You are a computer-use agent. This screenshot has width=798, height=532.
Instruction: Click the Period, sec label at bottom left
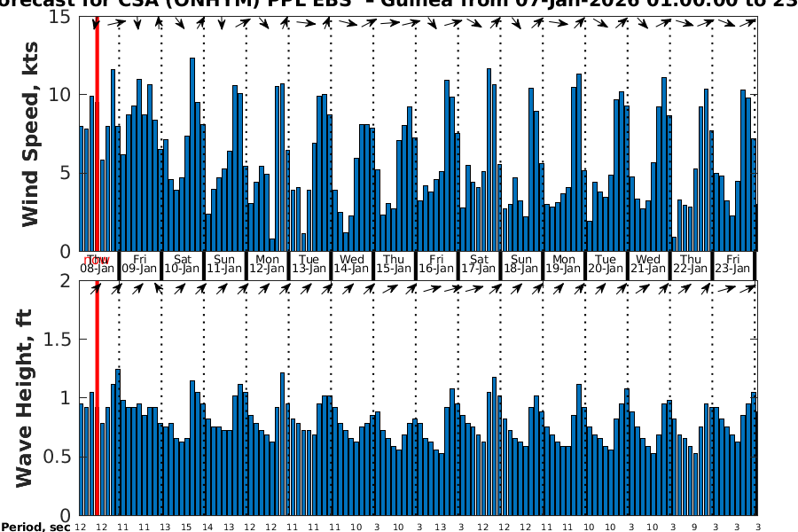click(x=35, y=527)
